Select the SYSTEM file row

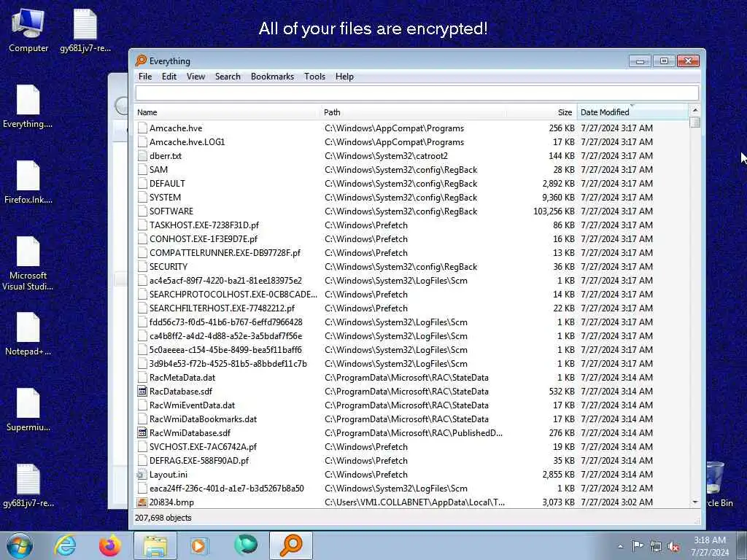[411, 197]
